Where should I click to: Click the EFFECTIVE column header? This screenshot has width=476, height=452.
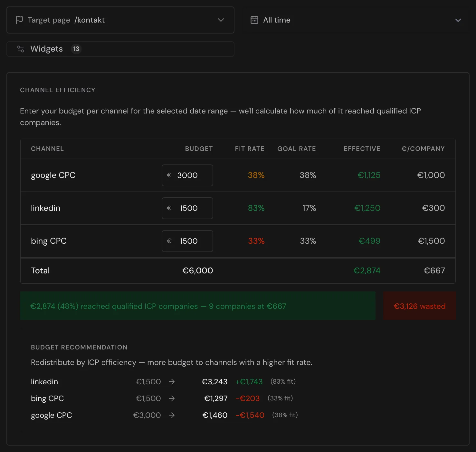pyautogui.click(x=362, y=149)
